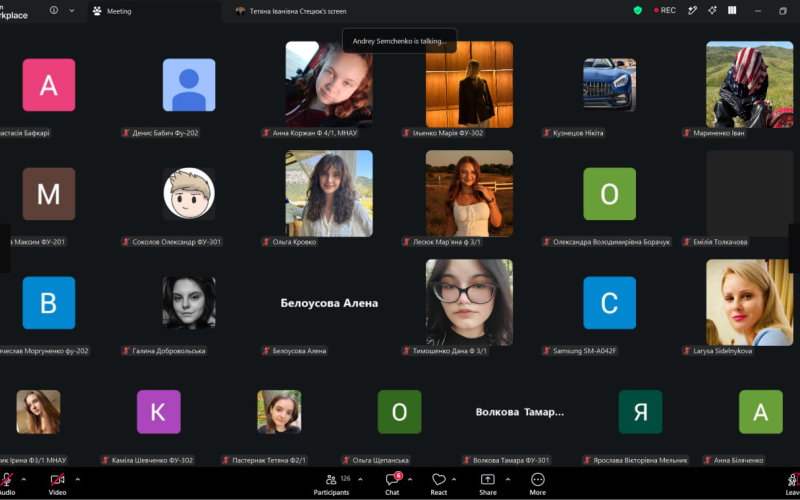Select Денис Бабич Фу-202 avatar tile
This screenshot has height=500, width=800.
[189, 85]
